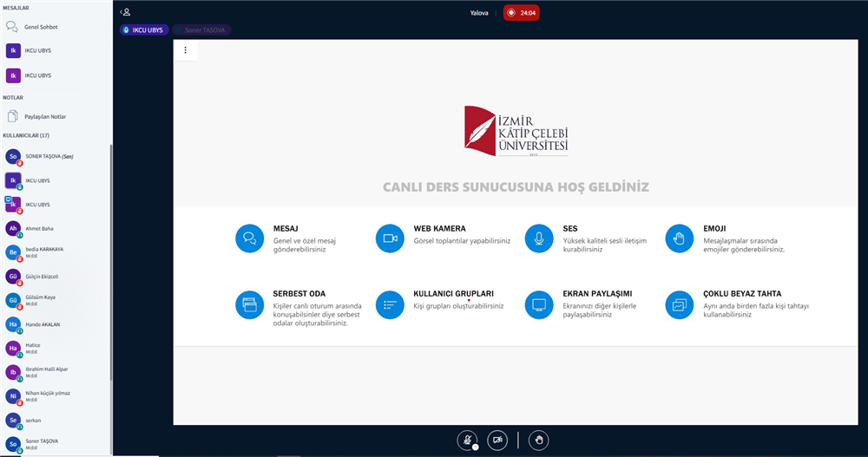Screen dimensions: 868x457
Task: Click the Yalova room title
Action: [479, 13]
